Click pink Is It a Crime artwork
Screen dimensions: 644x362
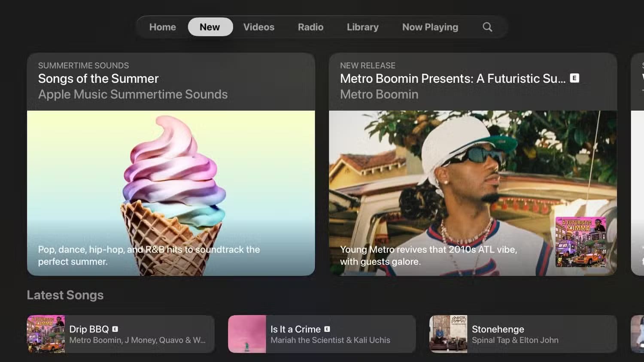click(247, 334)
